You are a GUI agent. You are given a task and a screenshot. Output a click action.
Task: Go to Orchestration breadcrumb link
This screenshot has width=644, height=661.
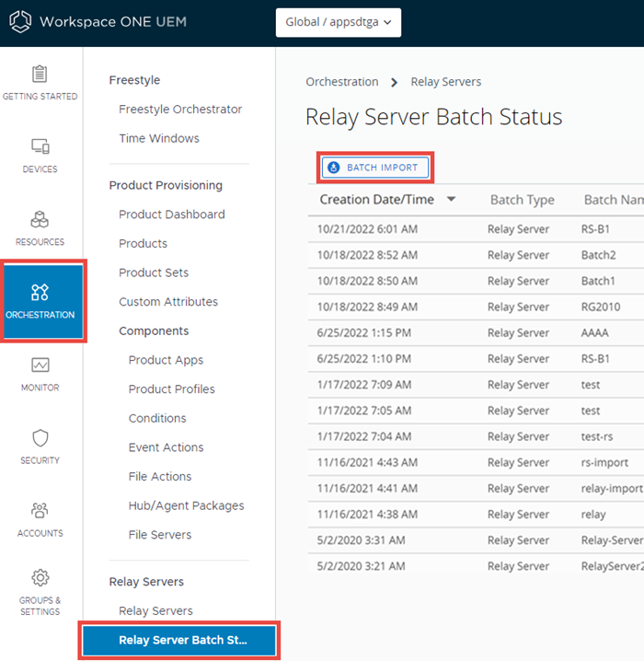[x=342, y=82]
